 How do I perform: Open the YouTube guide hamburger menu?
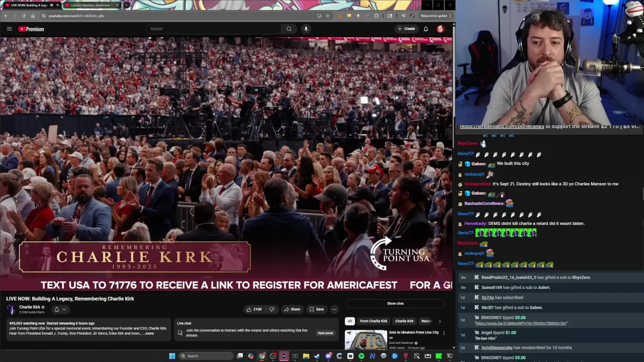click(x=9, y=29)
